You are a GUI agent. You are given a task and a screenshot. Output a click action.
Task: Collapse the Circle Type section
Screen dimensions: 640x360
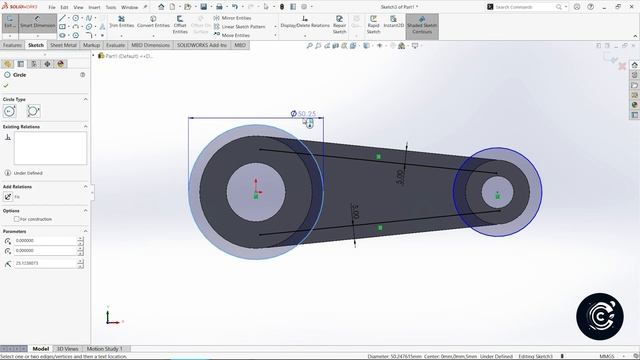point(85,100)
